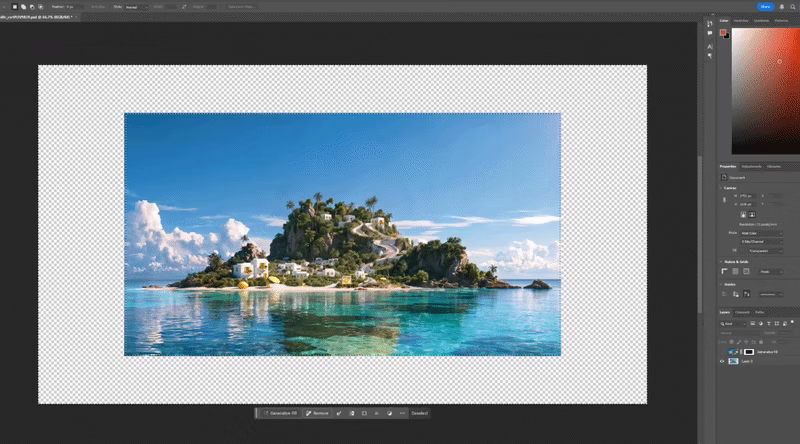Filter layers by pixel layer icon
The height and width of the screenshot is (444, 800).
pyautogui.click(x=752, y=324)
